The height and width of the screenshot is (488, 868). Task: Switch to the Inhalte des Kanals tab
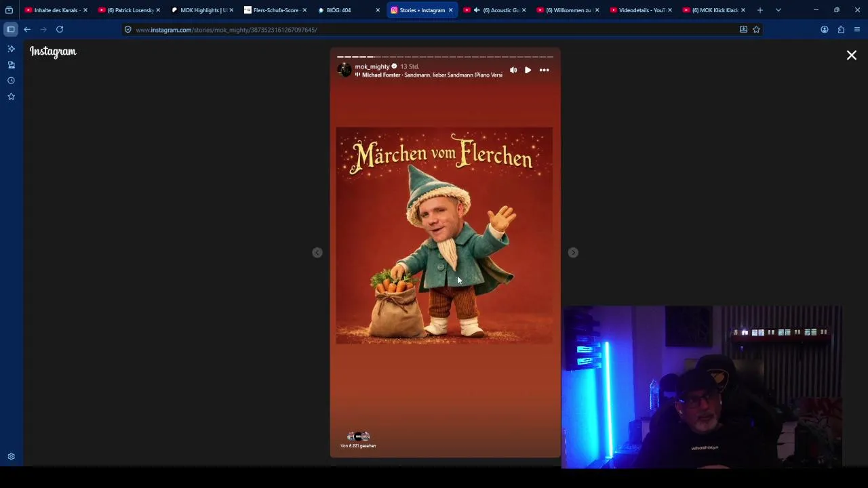point(56,10)
